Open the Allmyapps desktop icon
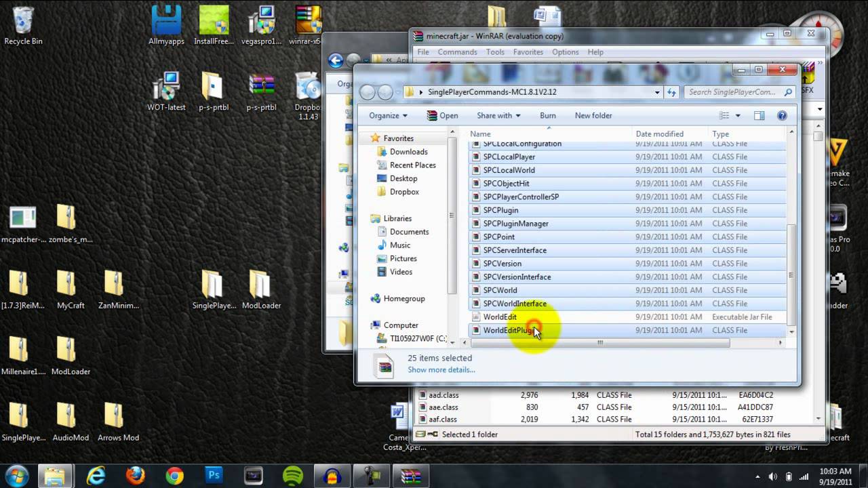Viewport: 868px width, 488px height. (x=166, y=26)
